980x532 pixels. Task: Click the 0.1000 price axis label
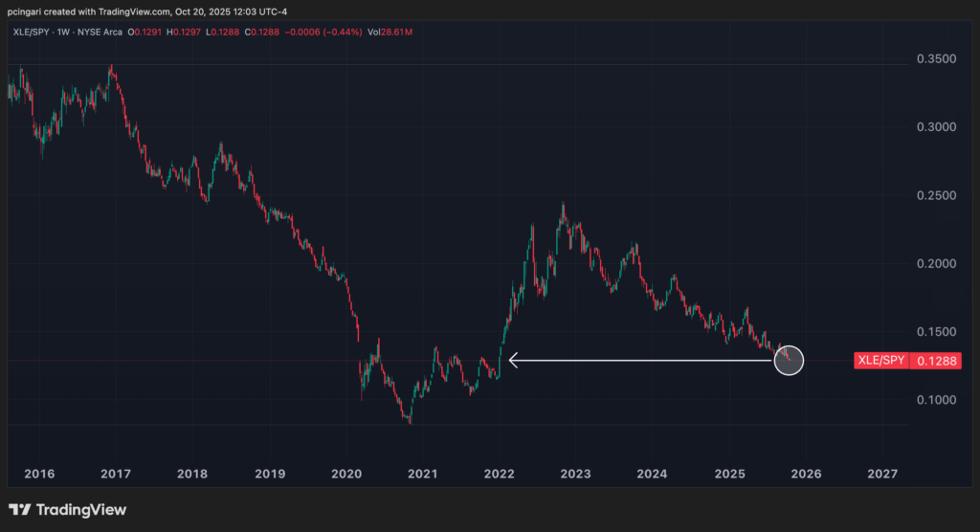pos(935,400)
